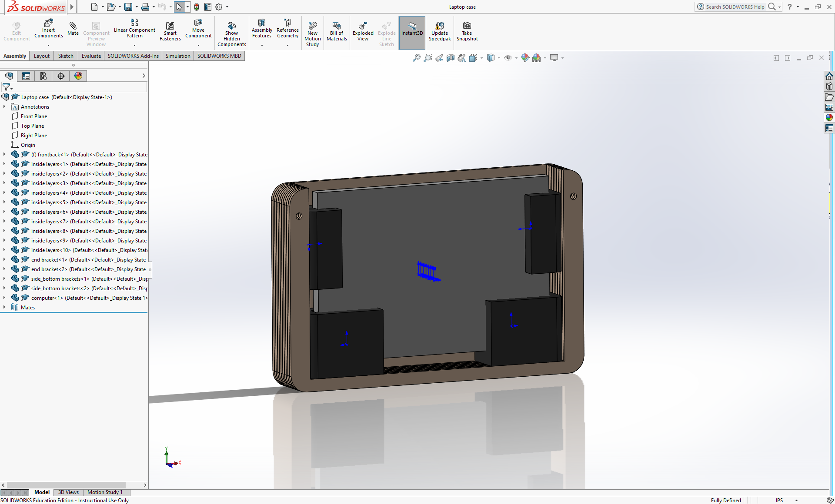835x504 pixels.
Task: Click the Exploded View icon
Action: click(363, 27)
